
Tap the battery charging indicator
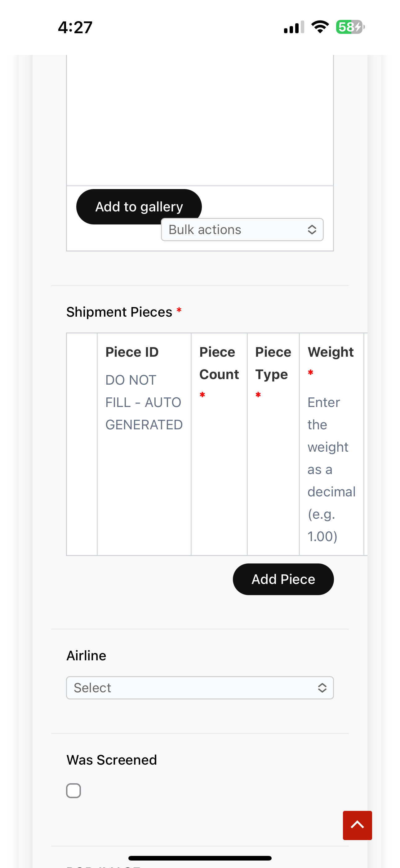click(350, 27)
